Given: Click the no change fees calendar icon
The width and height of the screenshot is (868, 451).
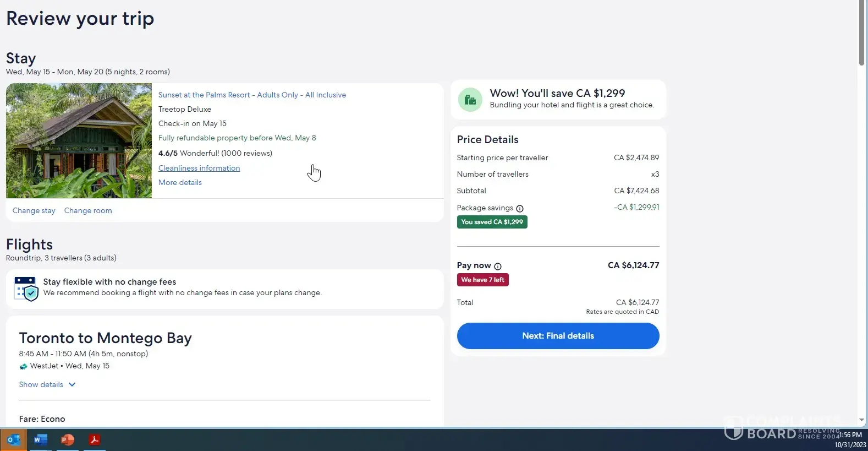Looking at the screenshot, I should [26, 289].
